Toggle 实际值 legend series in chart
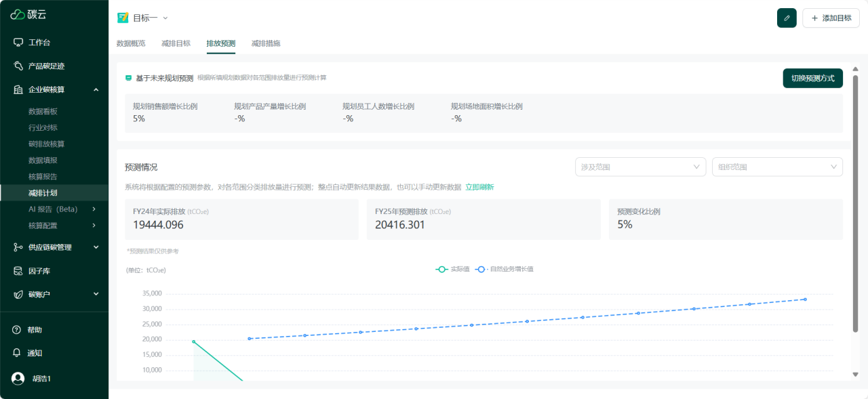This screenshot has width=868, height=399. point(453,270)
